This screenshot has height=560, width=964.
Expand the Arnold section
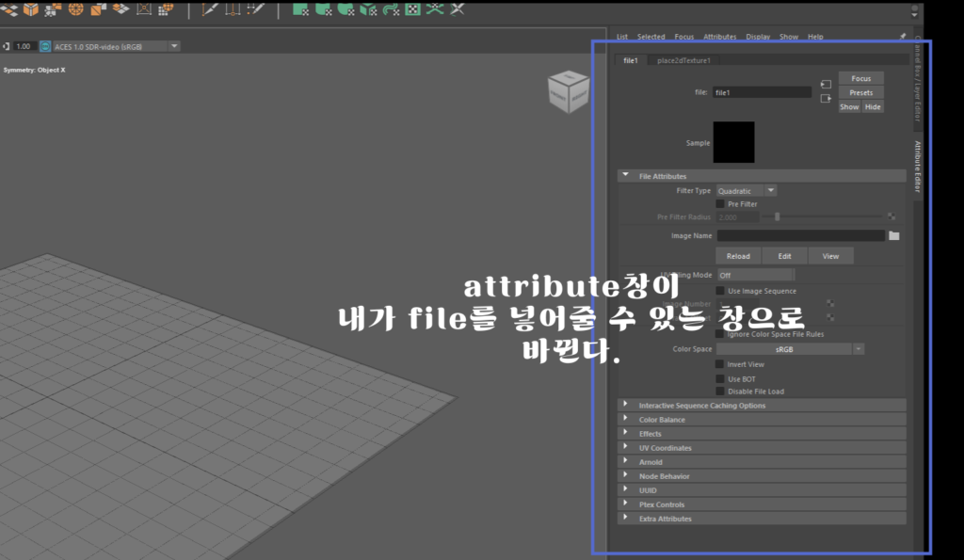point(762,462)
